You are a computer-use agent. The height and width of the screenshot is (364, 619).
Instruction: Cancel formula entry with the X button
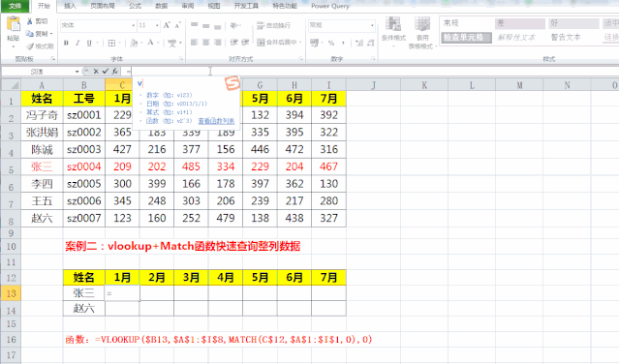point(96,72)
